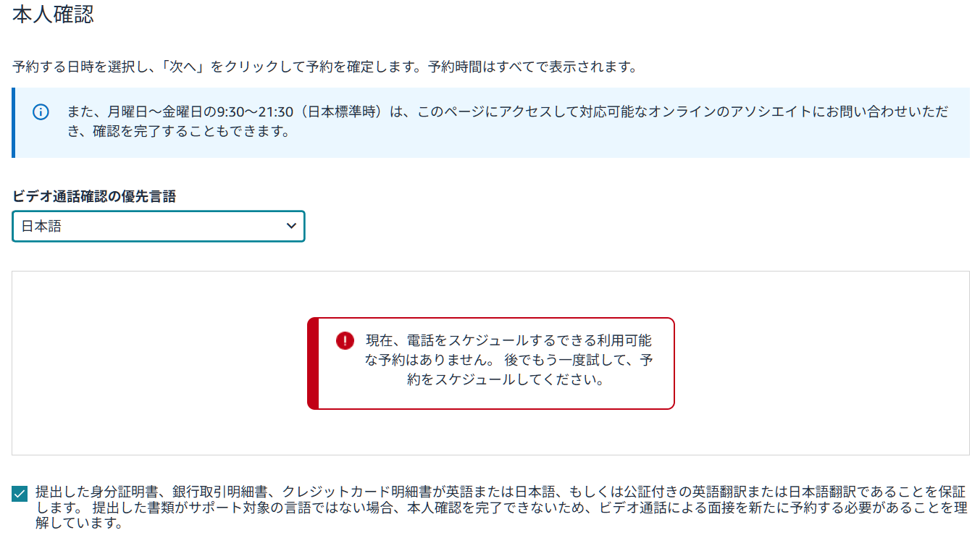The height and width of the screenshot is (551, 980).
Task: Click the chevron arrow in language dropdown
Action: tap(291, 226)
